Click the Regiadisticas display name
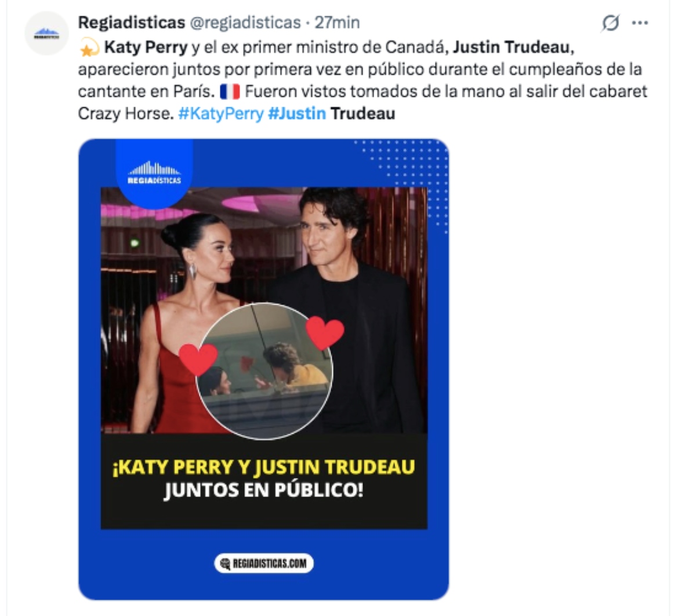 131,23
